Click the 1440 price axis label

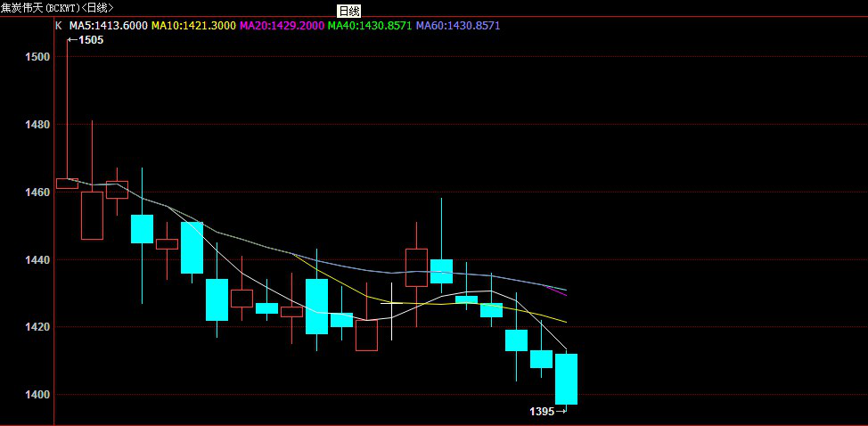click(x=38, y=259)
